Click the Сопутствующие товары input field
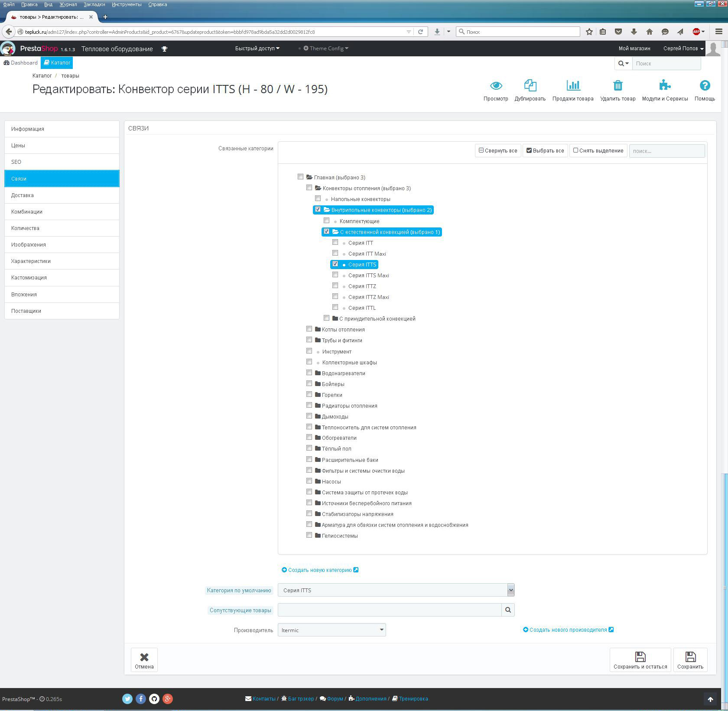Screen dimensions: 728x711 tap(390, 610)
